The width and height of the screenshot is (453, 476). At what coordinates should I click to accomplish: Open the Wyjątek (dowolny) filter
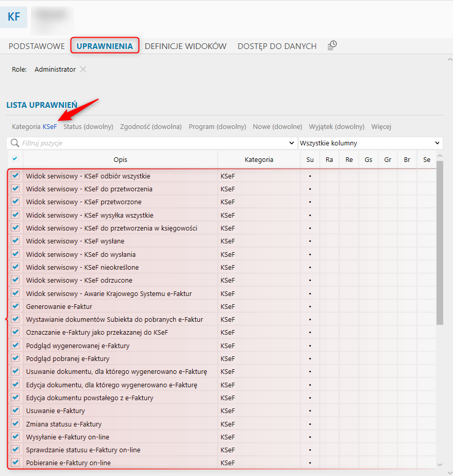337,126
